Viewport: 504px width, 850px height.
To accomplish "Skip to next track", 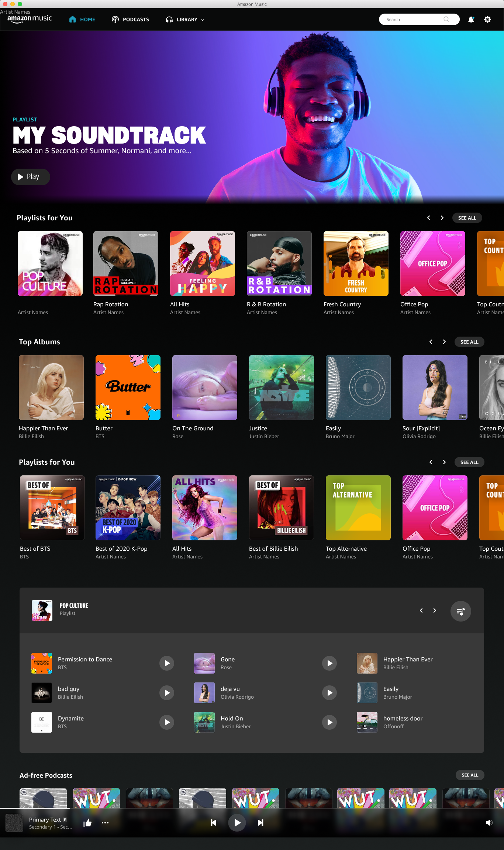I will (x=260, y=823).
